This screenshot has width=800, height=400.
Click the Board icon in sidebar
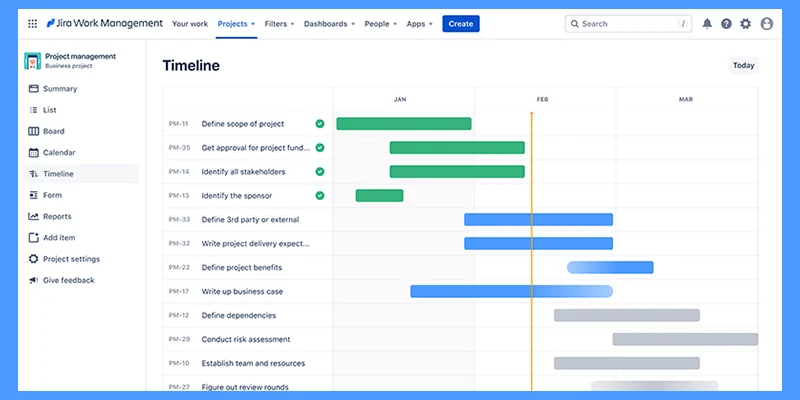click(33, 131)
